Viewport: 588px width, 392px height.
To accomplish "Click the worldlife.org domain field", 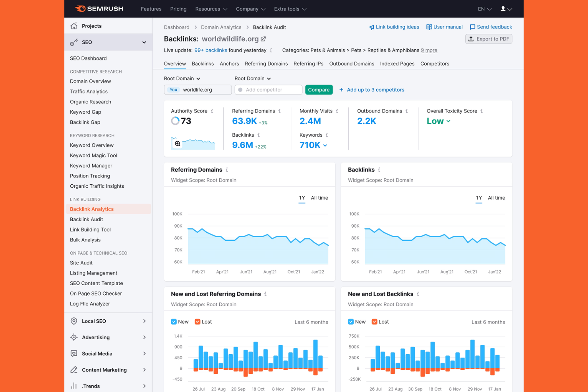I will [x=198, y=90].
